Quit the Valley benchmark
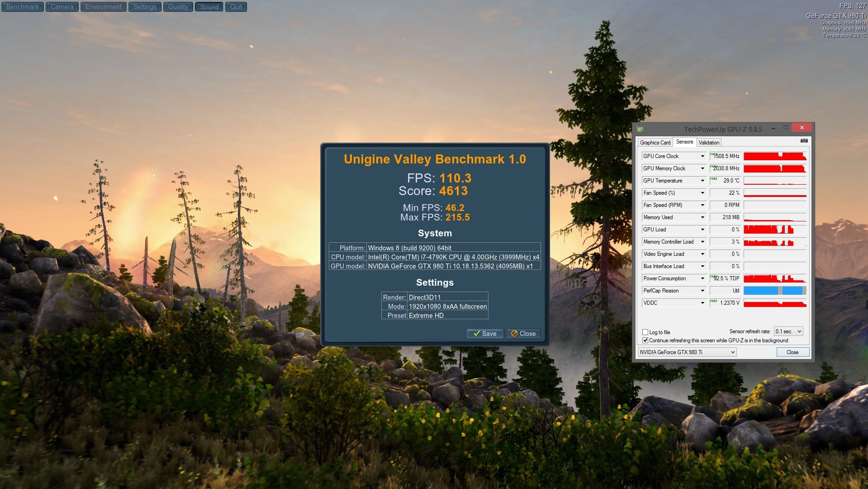Screen dimensions: 868x489 point(236,7)
